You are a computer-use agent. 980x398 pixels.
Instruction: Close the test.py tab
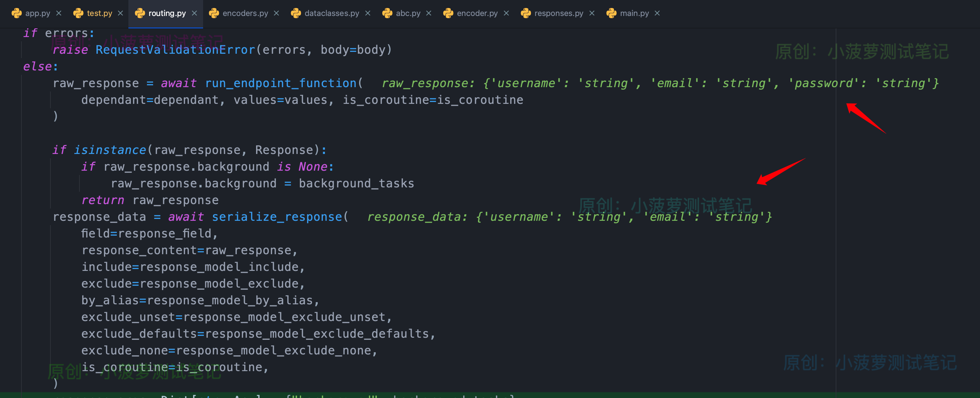[x=121, y=13]
